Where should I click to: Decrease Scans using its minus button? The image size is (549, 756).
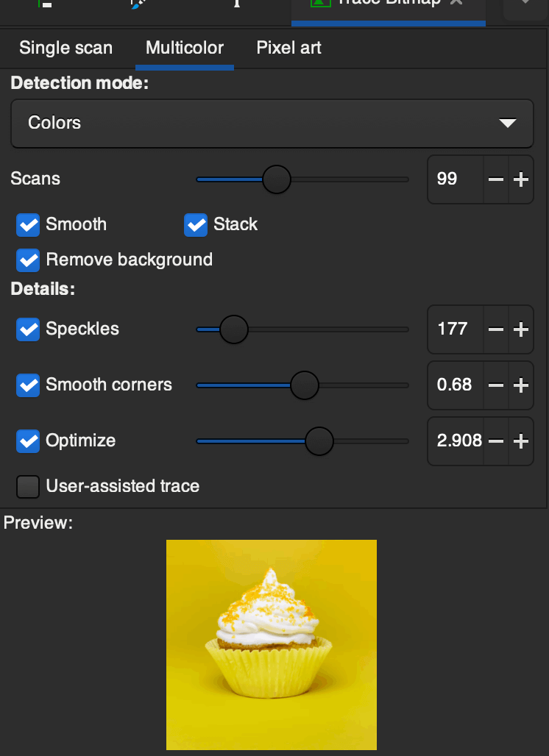(497, 179)
